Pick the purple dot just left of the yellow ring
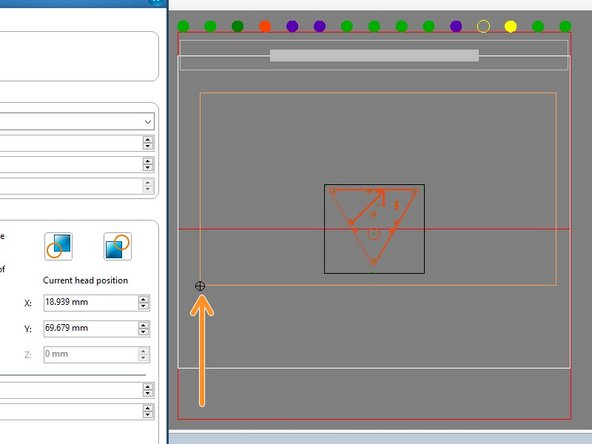The height and width of the screenshot is (444, 592). tap(456, 26)
